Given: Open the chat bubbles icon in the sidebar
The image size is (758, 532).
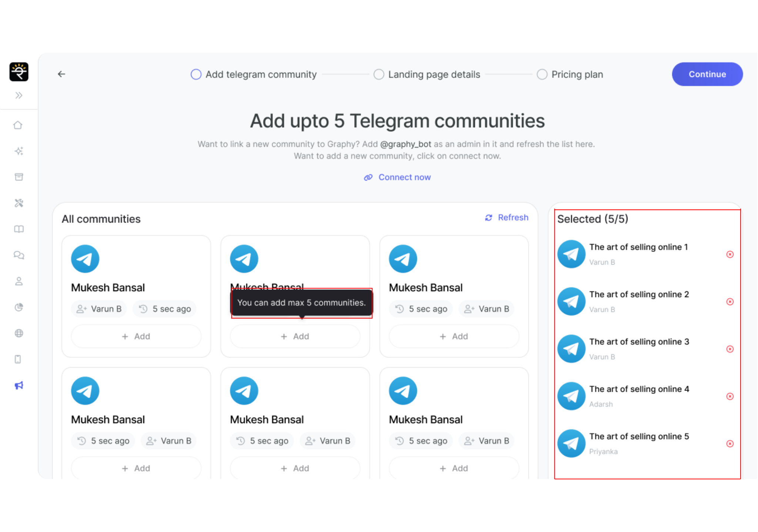Looking at the screenshot, I should 19,255.
